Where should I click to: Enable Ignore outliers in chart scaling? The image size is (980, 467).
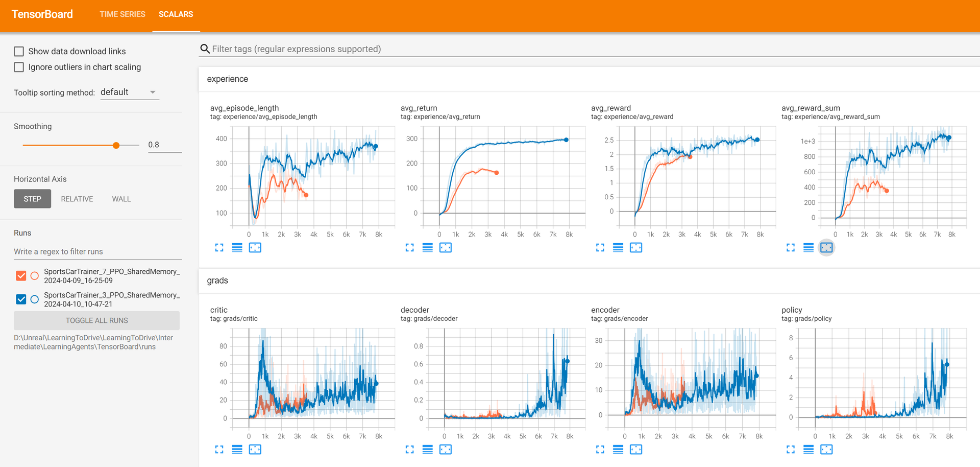19,67
